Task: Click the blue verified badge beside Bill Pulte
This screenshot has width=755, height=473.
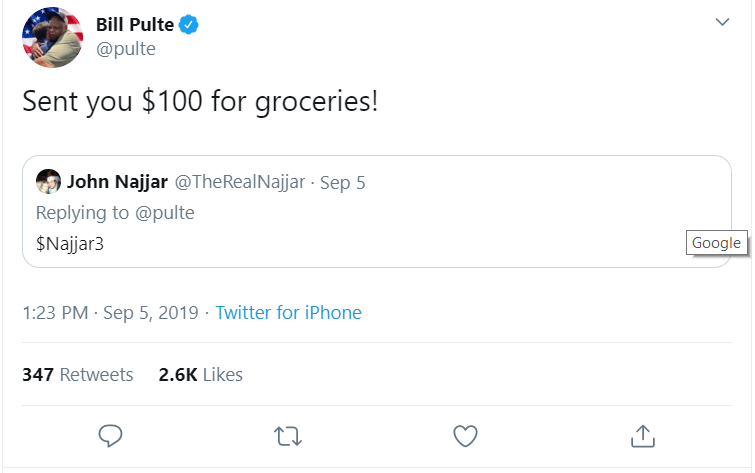Action: 189,24
